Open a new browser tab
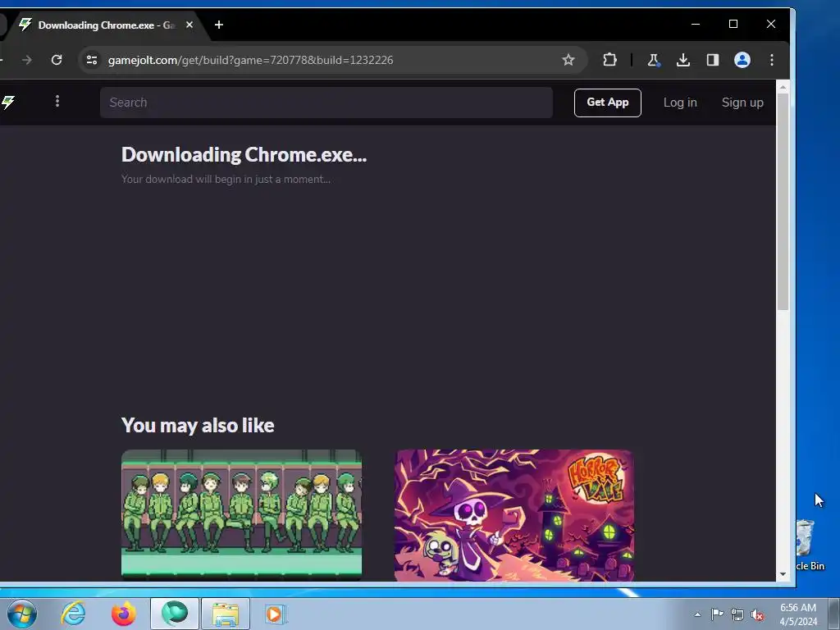Image resolution: width=840 pixels, height=630 pixels. tap(219, 25)
